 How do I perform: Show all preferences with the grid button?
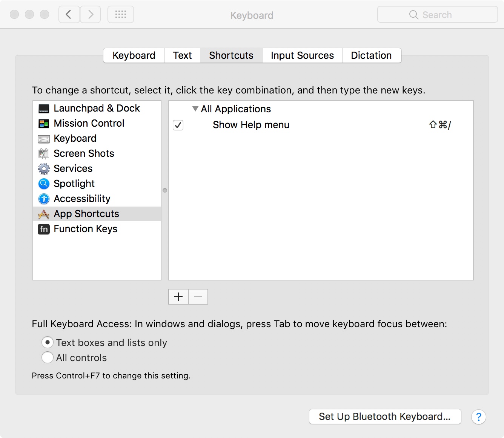(121, 15)
